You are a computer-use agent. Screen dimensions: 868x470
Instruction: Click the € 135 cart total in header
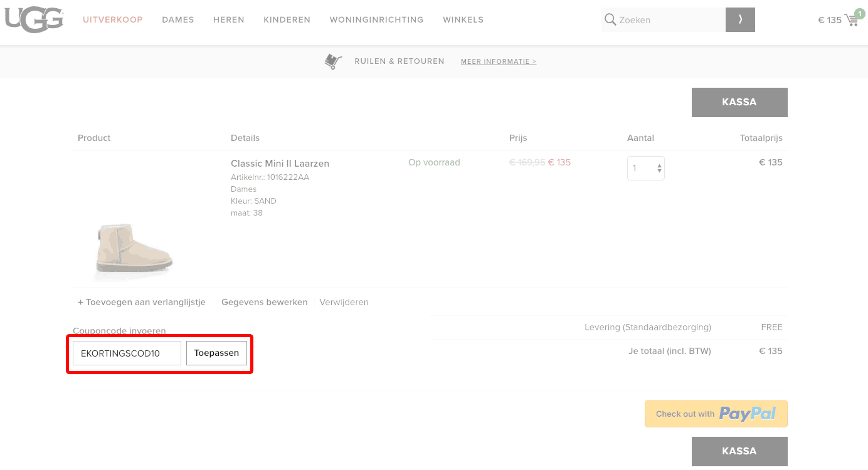pos(830,20)
